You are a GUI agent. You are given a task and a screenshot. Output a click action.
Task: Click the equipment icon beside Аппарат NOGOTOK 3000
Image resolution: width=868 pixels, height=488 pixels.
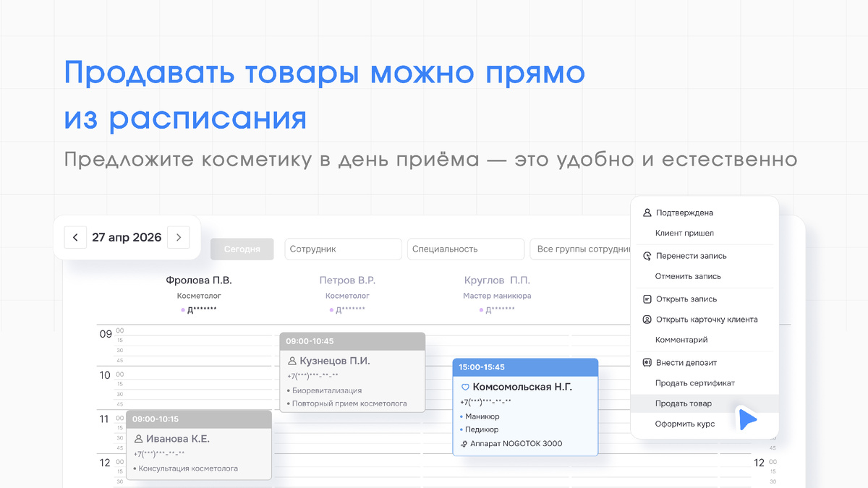464,444
